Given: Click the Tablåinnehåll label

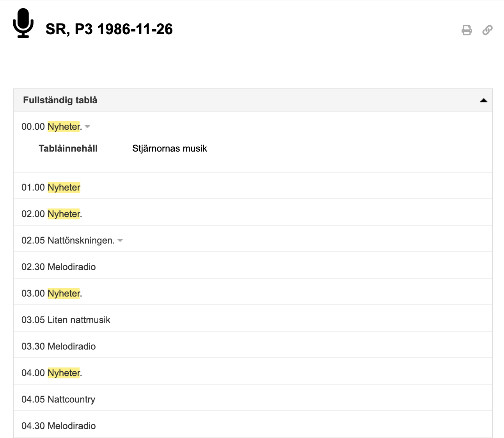Looking at the screenshot, I should point(68,148).
